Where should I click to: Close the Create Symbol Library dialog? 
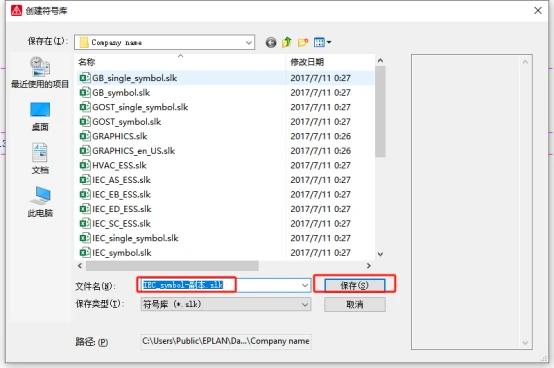pyautogui.click(x=538, y=11)
